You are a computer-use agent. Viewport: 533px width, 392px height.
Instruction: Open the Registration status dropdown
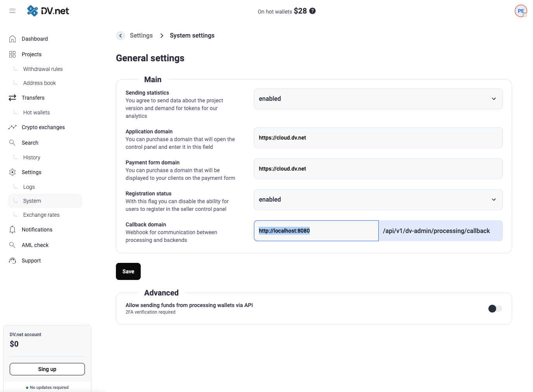[x=378, y=200]
